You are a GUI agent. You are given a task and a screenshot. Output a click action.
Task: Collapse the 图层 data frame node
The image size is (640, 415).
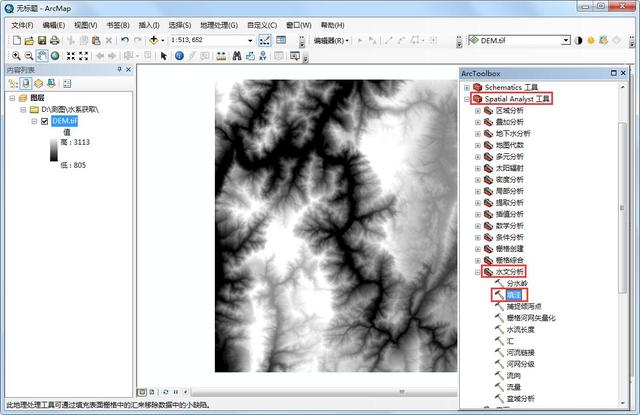tap(12, 98)
